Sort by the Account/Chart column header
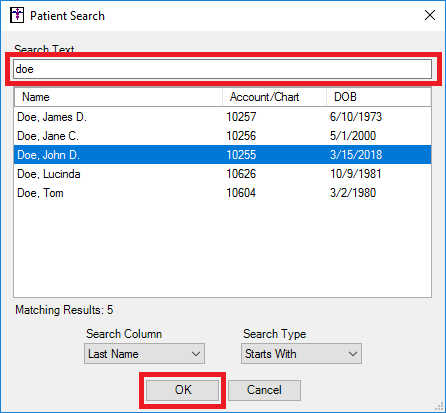The image size is (446, 413). click(274, 97)
